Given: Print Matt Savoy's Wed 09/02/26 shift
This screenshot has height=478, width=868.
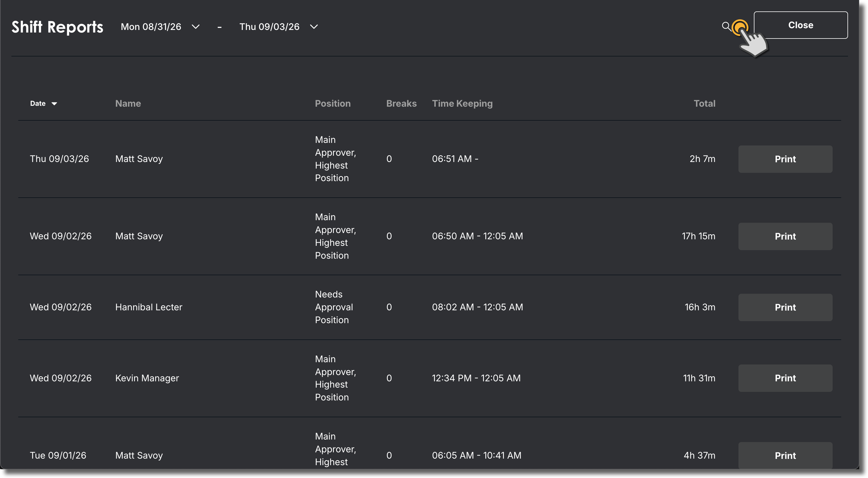Looking at the screenshot, I should point(785,236).
